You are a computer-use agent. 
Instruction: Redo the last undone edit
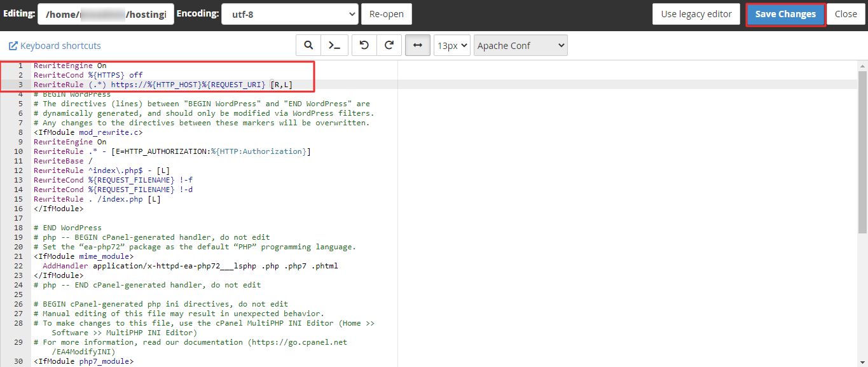(389, 45)
